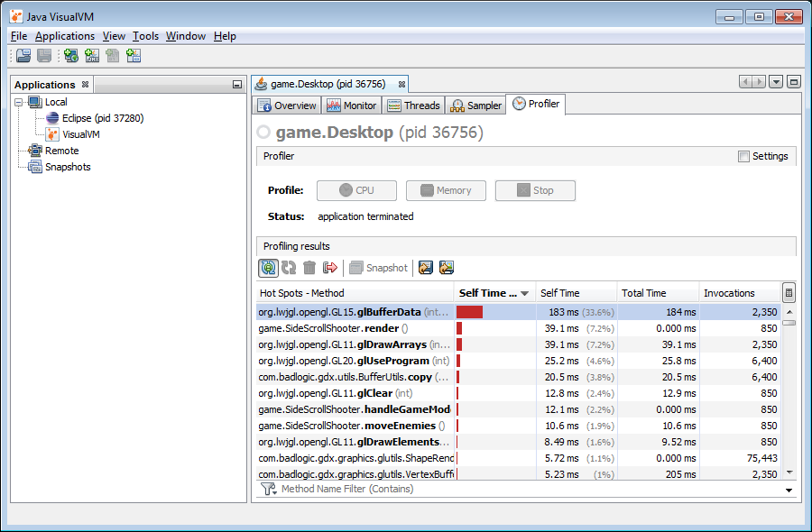Click the Method Name Filter field

pyautogui.click(x=528, y=489)
